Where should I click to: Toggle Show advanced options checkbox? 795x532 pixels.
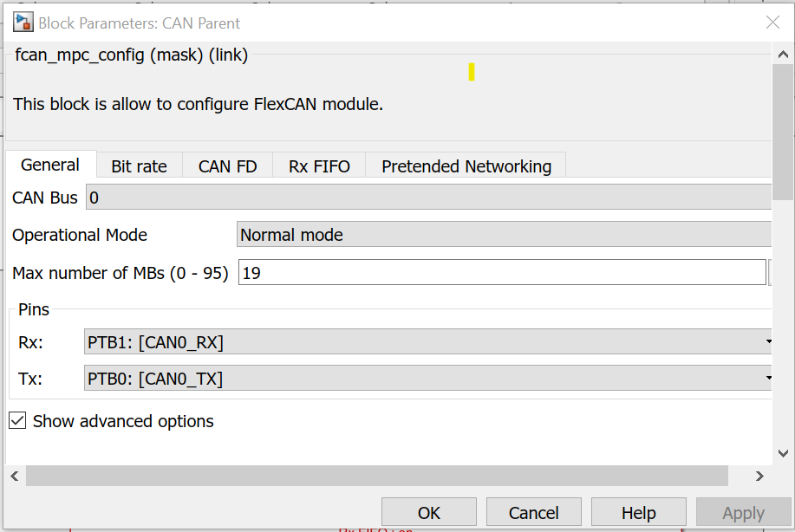pos(17,421)
